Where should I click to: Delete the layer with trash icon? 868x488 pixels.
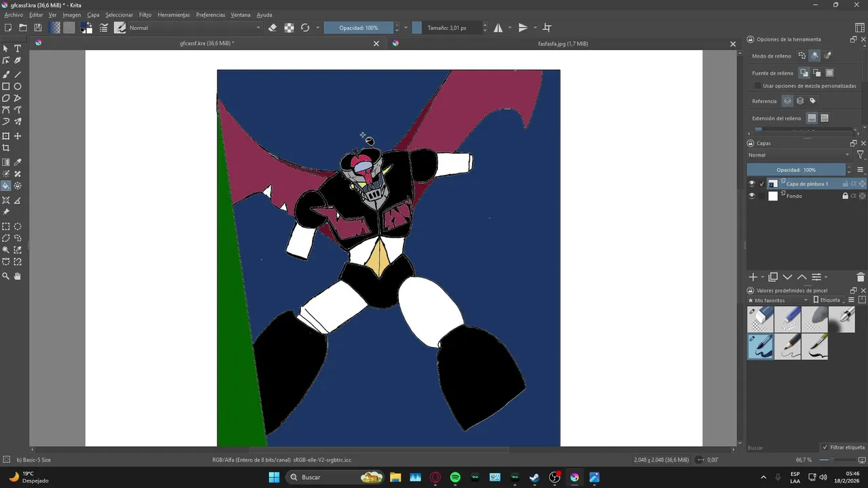(861, 277)
